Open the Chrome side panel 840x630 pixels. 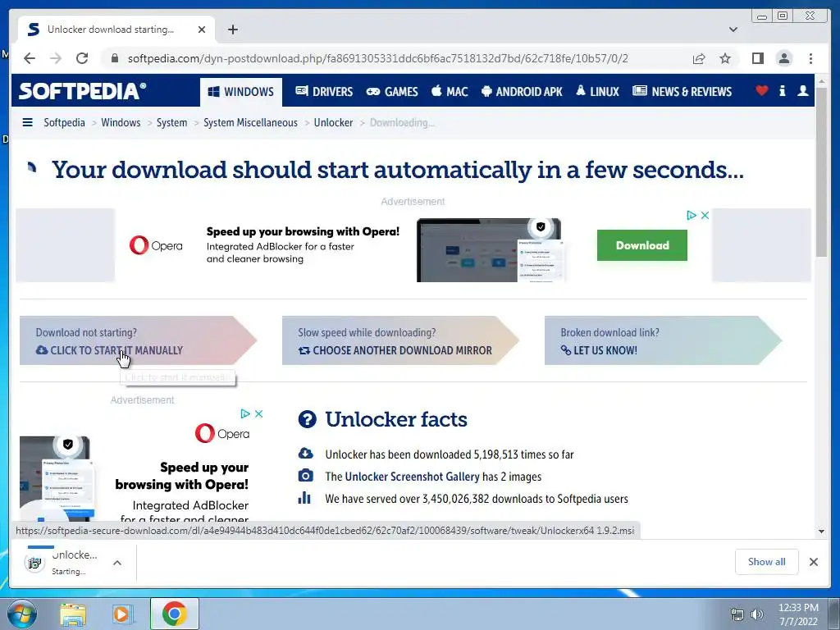(757, 58)
